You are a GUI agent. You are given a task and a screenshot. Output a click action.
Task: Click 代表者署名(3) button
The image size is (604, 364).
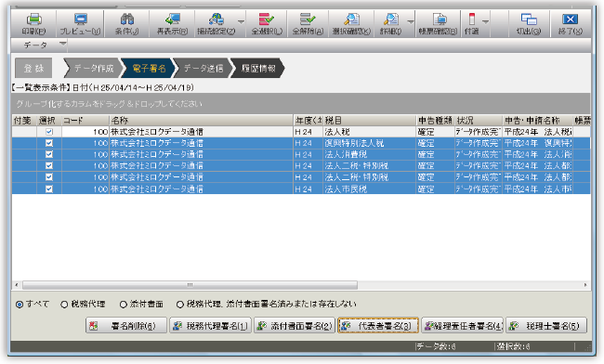(x=378, y=326)
